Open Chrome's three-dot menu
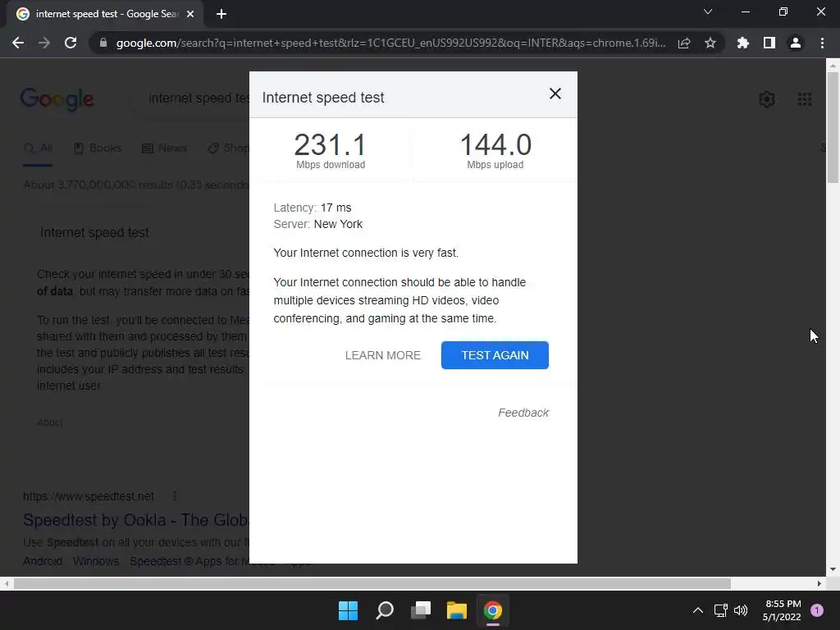 (x=822, y=43)
